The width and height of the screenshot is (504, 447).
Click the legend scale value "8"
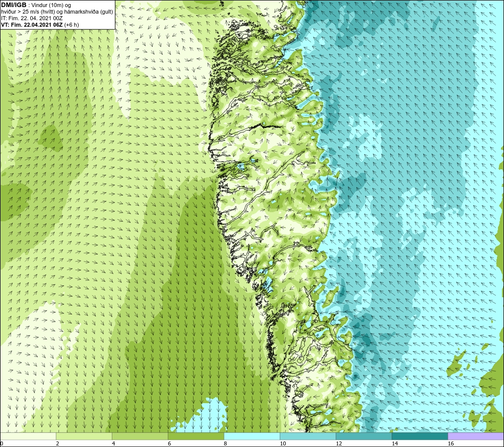point(225,444)
